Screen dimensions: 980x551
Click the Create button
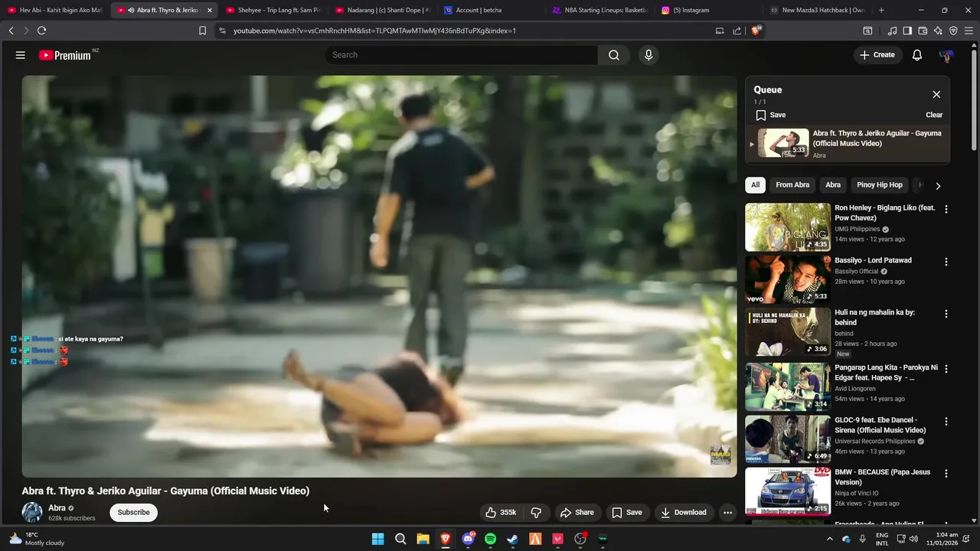[877, 55]
